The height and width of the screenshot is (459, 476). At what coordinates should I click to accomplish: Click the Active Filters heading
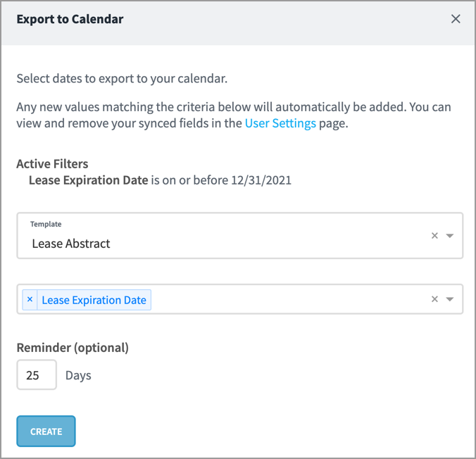coord(52,164)
